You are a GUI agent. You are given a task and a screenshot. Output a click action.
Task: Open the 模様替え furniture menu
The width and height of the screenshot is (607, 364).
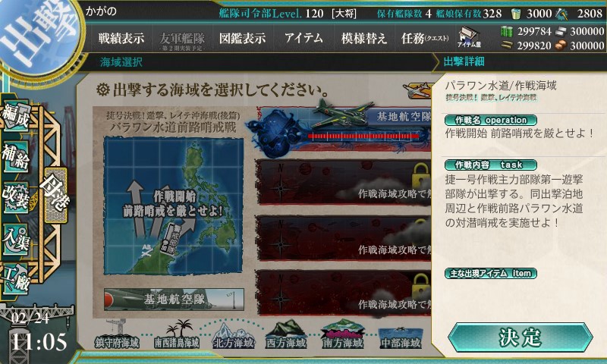pos(364,38)
